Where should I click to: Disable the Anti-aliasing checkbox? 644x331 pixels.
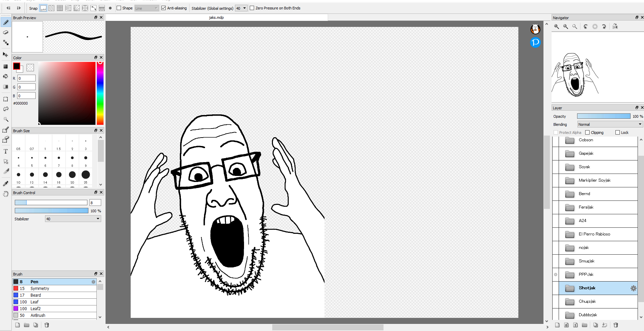point(164,8)
